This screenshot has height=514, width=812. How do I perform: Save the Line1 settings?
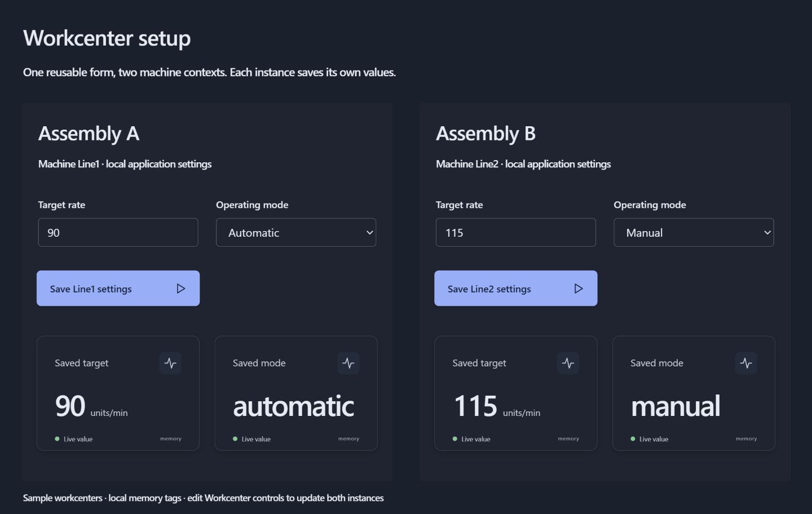pyautogui.click(x=118, y=288)
